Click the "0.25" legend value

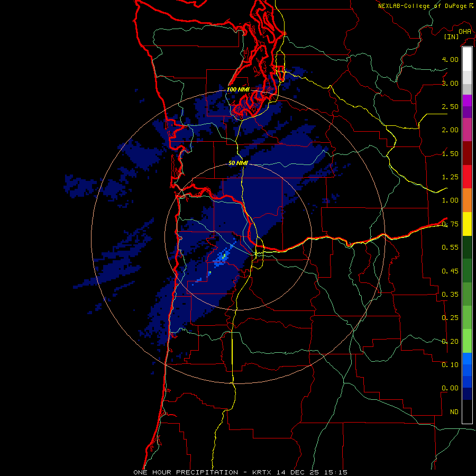450,318
